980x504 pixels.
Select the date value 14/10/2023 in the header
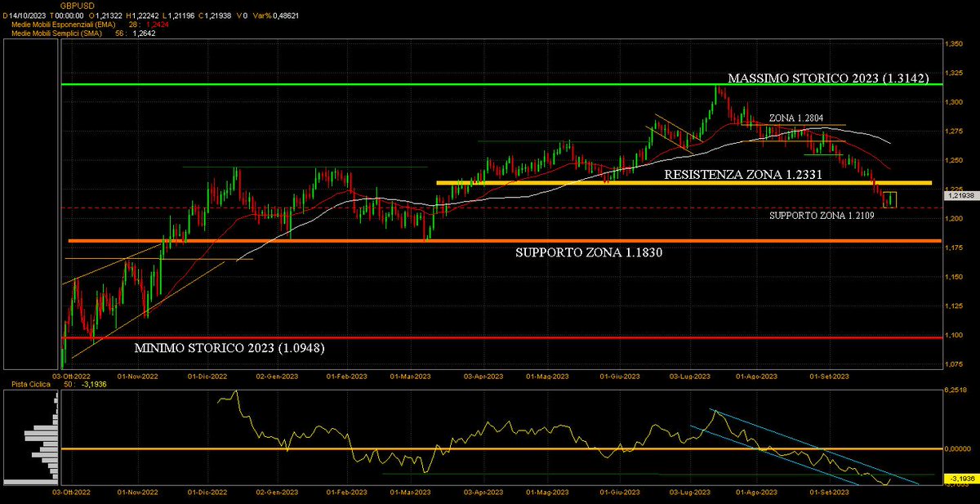28,16
